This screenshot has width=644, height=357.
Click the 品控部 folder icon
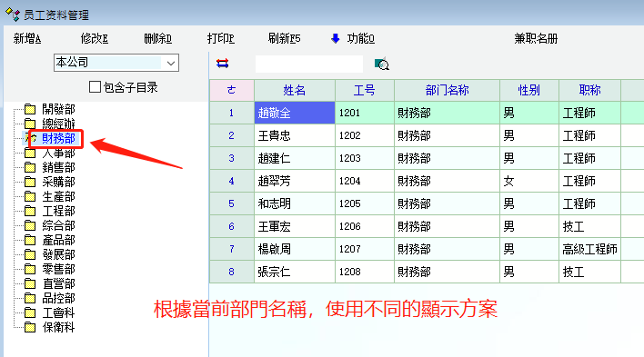pyautogui.click(x=30, y=298)
